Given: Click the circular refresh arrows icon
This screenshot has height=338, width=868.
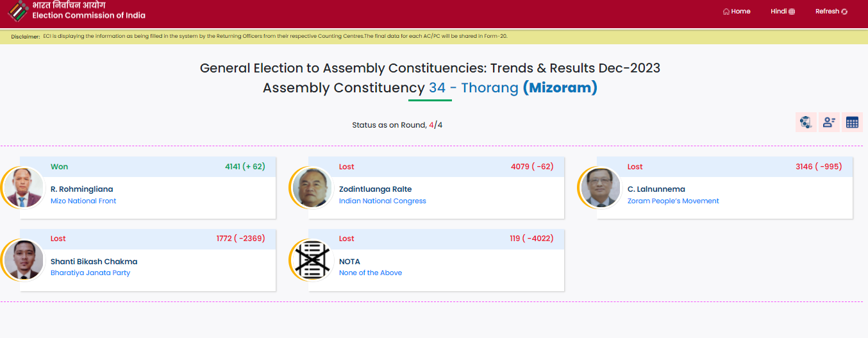Looking at the screenshot, I should click(844, 12).
